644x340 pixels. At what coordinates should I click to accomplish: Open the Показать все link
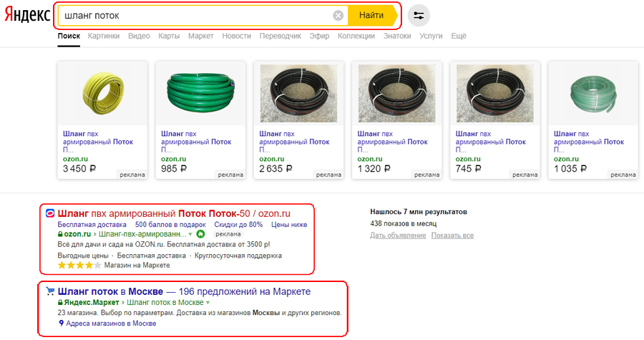click(x=452, y=235)
